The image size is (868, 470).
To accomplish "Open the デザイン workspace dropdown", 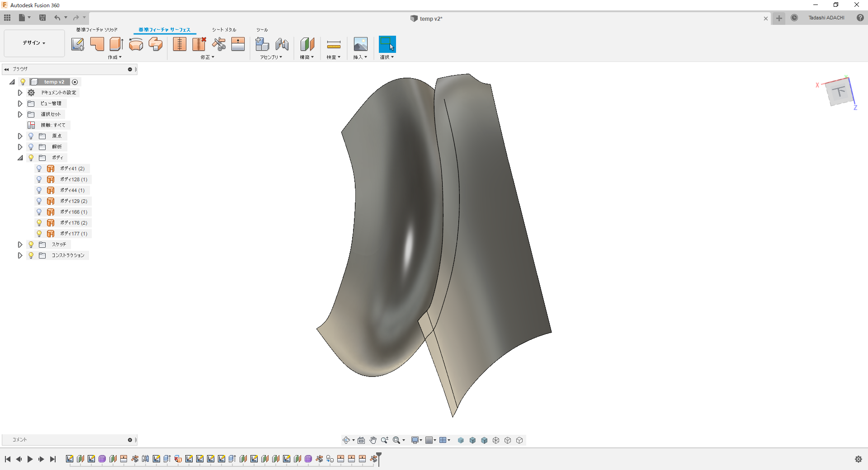I will click(34, 43).
